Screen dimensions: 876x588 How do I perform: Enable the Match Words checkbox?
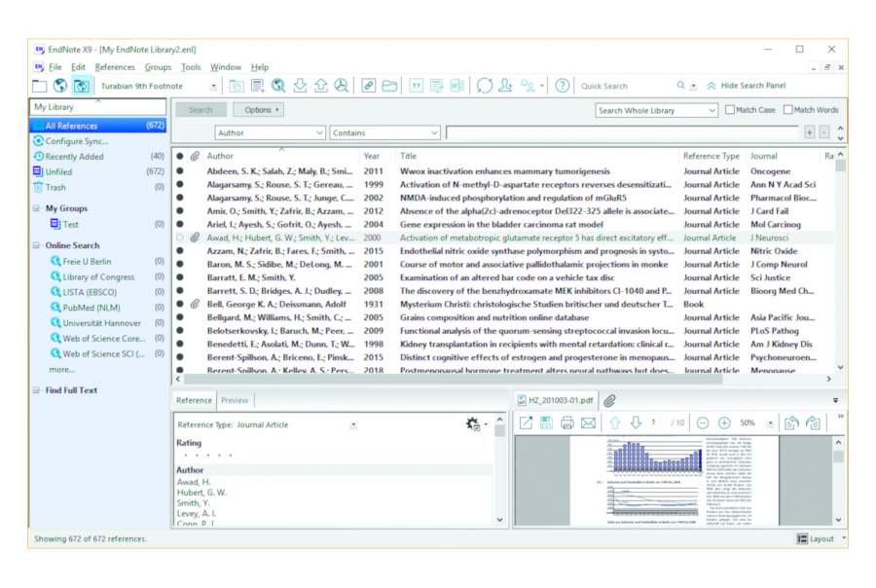click(787, 110)
